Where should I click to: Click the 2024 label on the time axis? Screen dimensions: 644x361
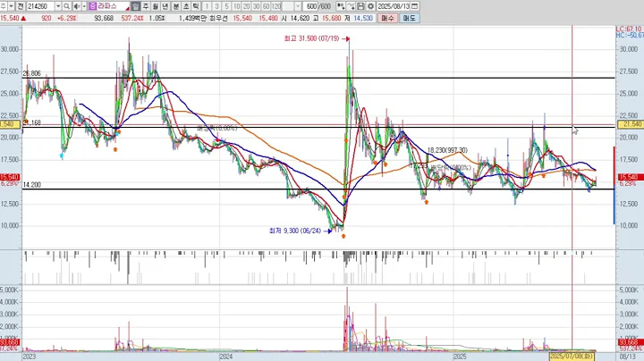[x=226, y=357]
